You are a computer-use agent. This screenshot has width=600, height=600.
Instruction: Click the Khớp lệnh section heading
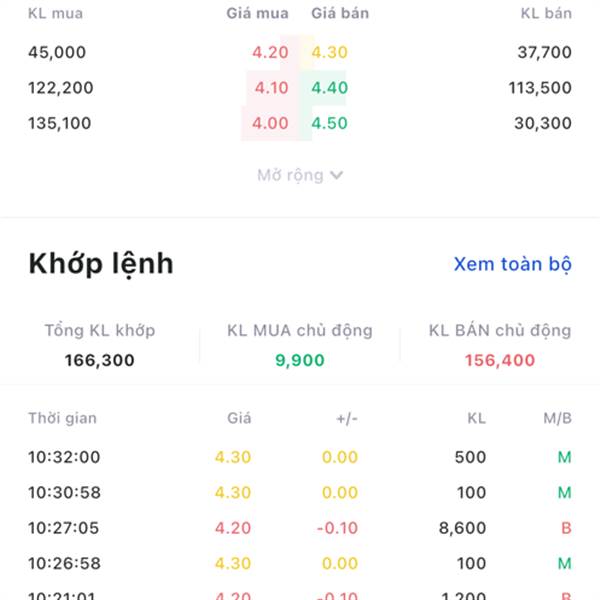click(101, 264)
